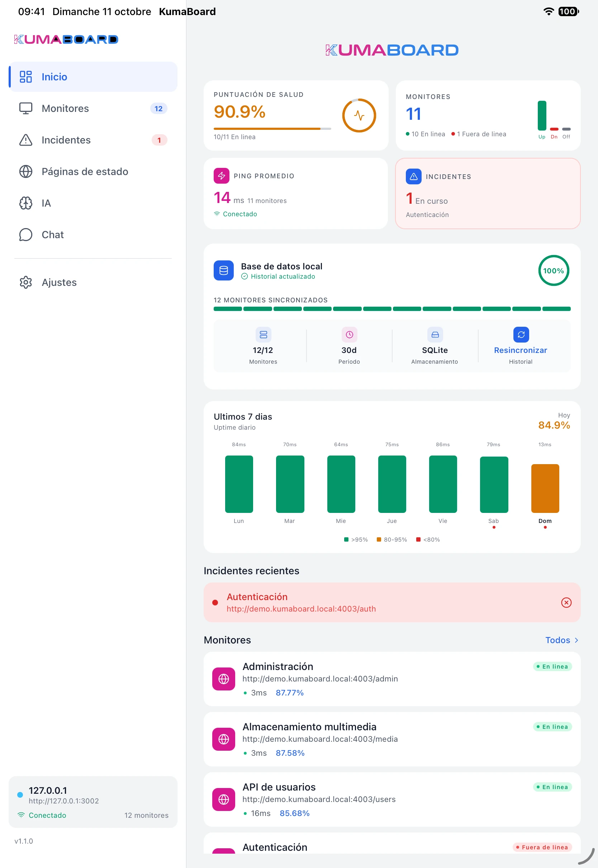This screenshot has width=598, height=868.
Task: Click the blue database icon for Base de datos local
Action: (x=224, y=270)
